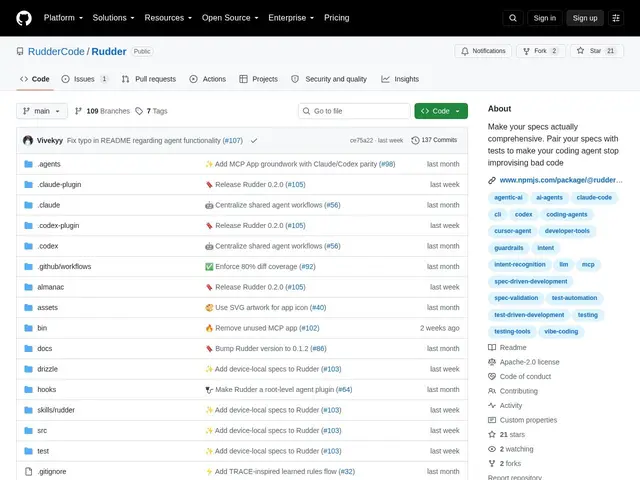Image resolution: width=640 pixels, height=480 pixels.
Task: Open 'Remove unused MCP app' commit message
Action: (256, 328)
